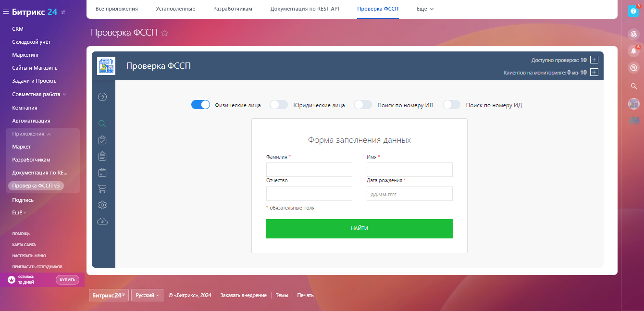Open Задачи и Проекты menu item

35,81
